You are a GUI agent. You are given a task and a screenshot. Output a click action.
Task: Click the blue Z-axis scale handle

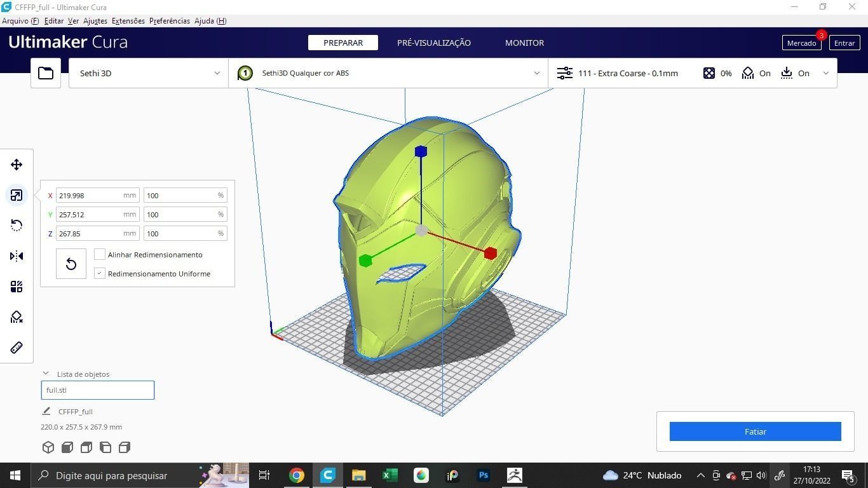(421, 151)
